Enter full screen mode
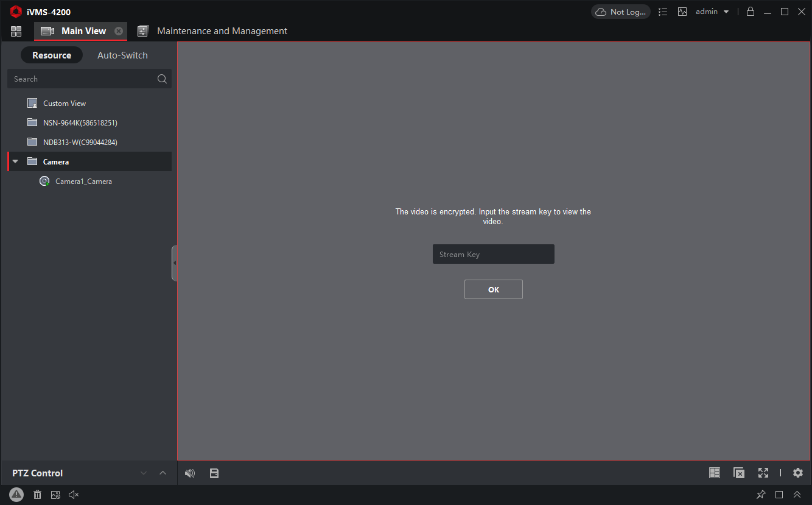 [763, 473]
